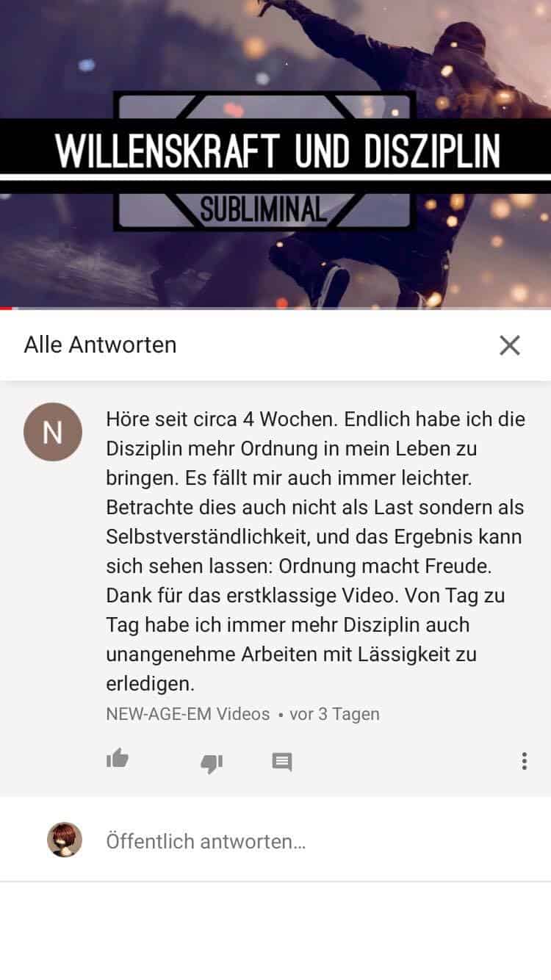
Task: Seek using the red video progress bar
Action: click(275, 308)
